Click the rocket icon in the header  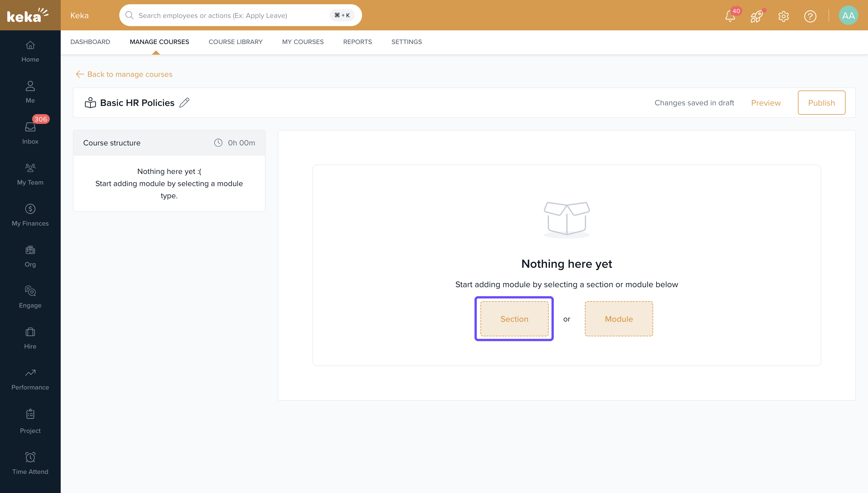(x=757, y=16)
